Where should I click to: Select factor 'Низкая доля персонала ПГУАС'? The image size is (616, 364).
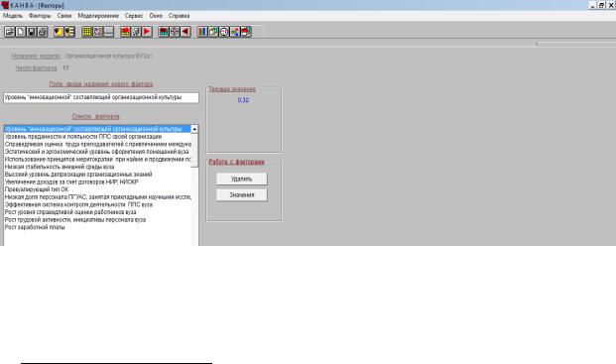(x=97, y=197)
